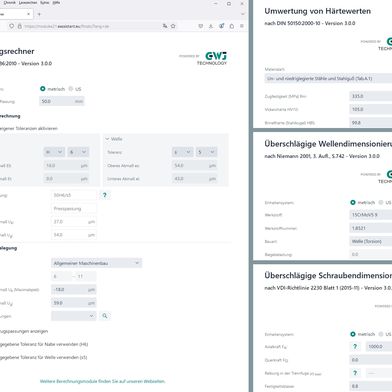Click the magnifier search icon for fits
392x392 pixels.
[105, 316]
